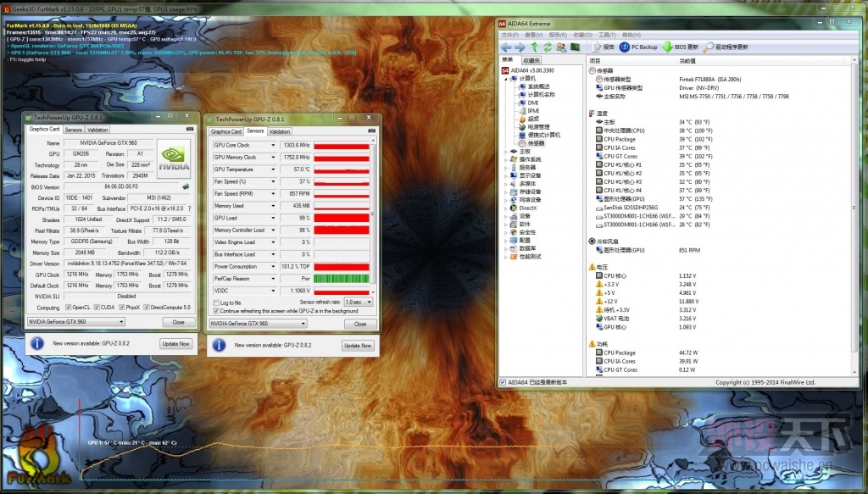Click Update Now in left GPU-Z notice

175,343
